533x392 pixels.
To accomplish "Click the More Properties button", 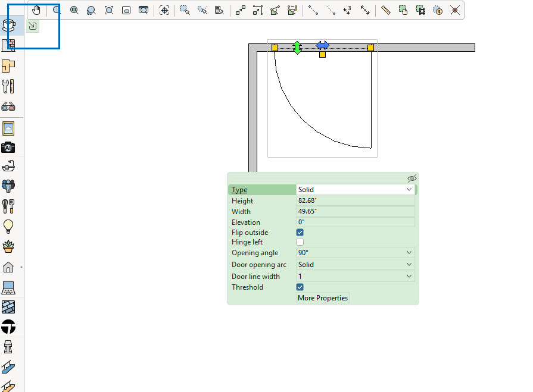I will pyautogui.click(x=323, y=297).
